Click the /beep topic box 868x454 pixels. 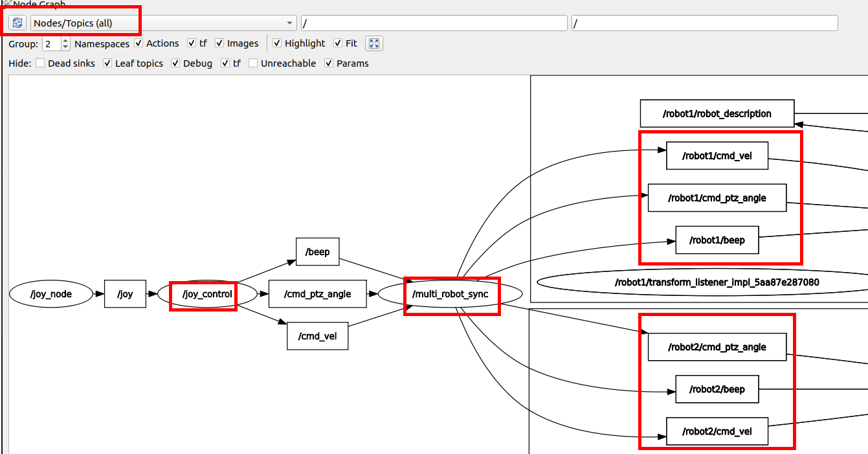click(317, 252)
